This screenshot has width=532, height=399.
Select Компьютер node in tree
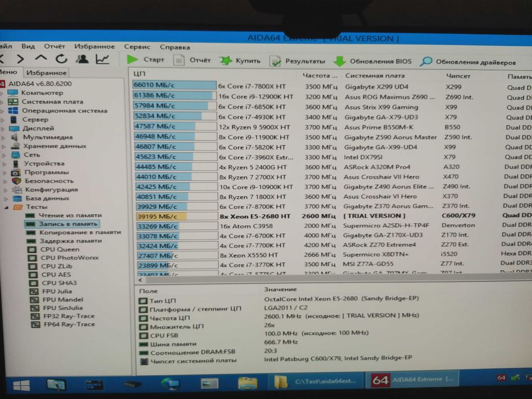(x=42, y=92)
